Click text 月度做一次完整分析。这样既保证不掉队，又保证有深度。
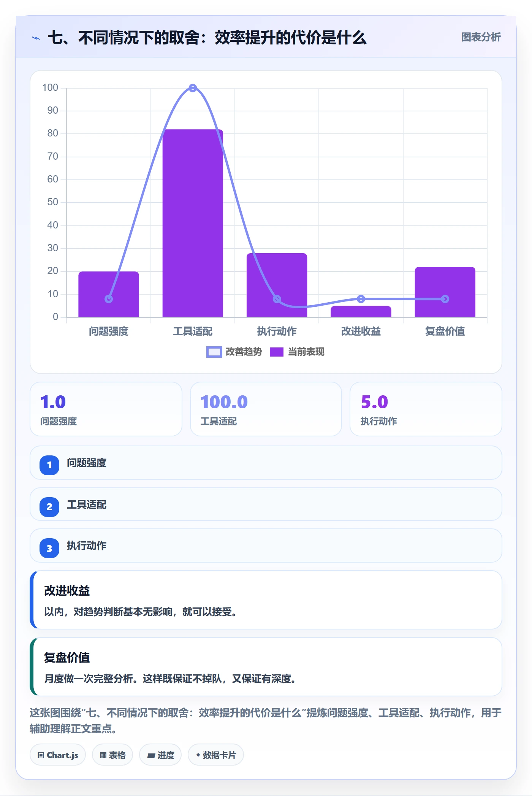Image resolution: width=532 pixels, height=796 pixels. 170,679
